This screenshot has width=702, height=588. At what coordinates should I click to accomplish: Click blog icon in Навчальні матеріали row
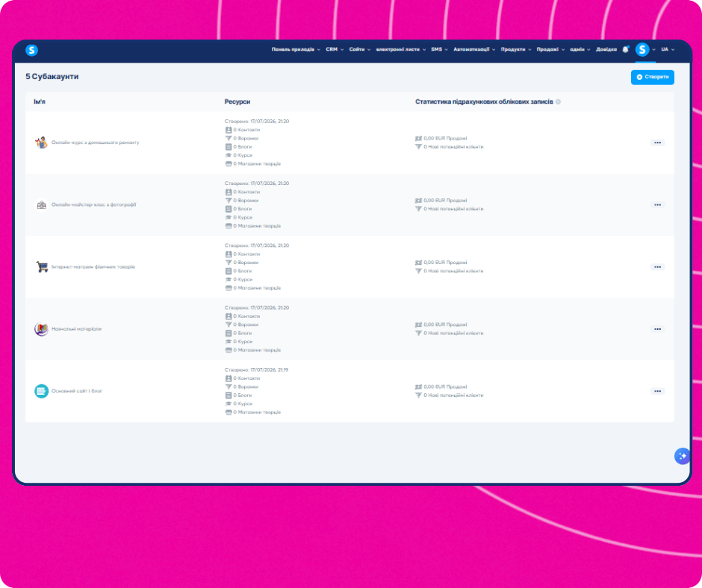229,334
